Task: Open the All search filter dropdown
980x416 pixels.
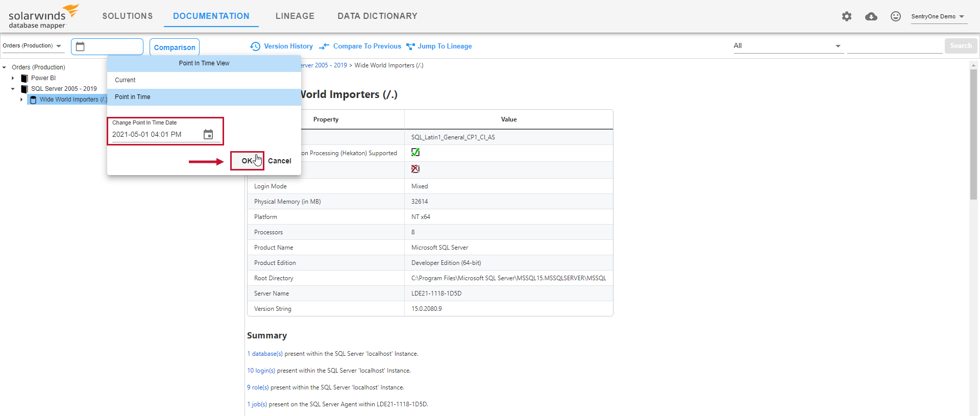Action: click(788, 46)
